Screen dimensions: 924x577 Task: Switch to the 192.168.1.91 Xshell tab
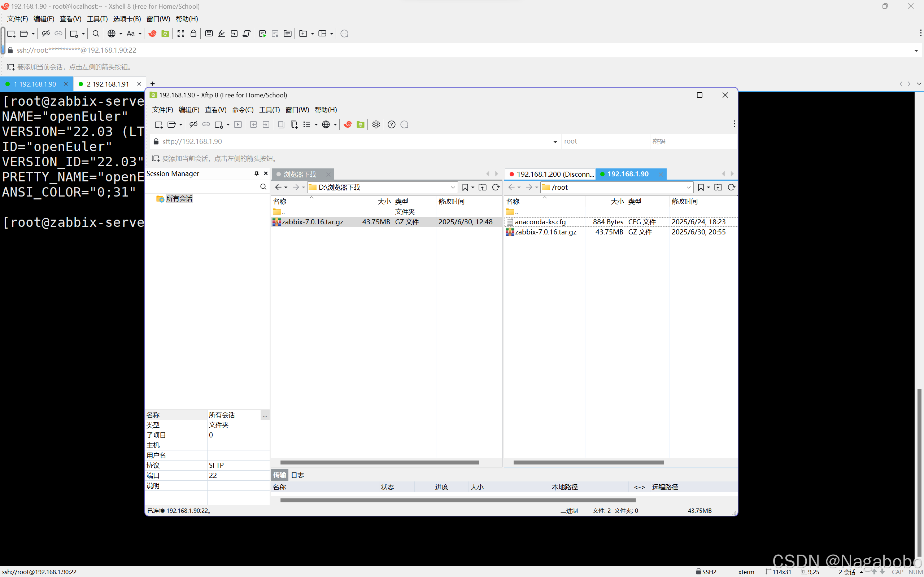(108, 84)
